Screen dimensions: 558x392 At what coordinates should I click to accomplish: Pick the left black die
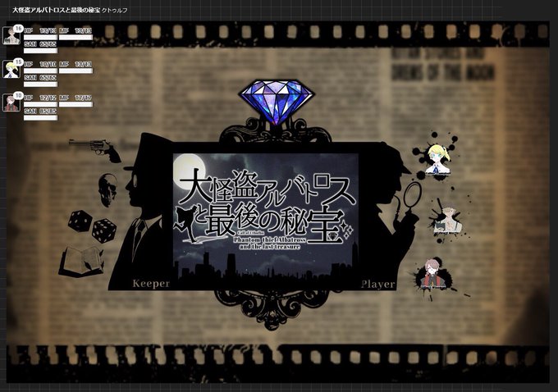[x=80, y=221]
